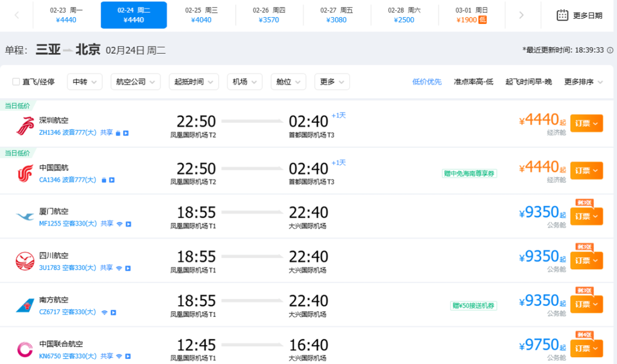Click the 赠中免海南尊享券 promo tag
Screen dimensions: 617x364
(469, 174)
